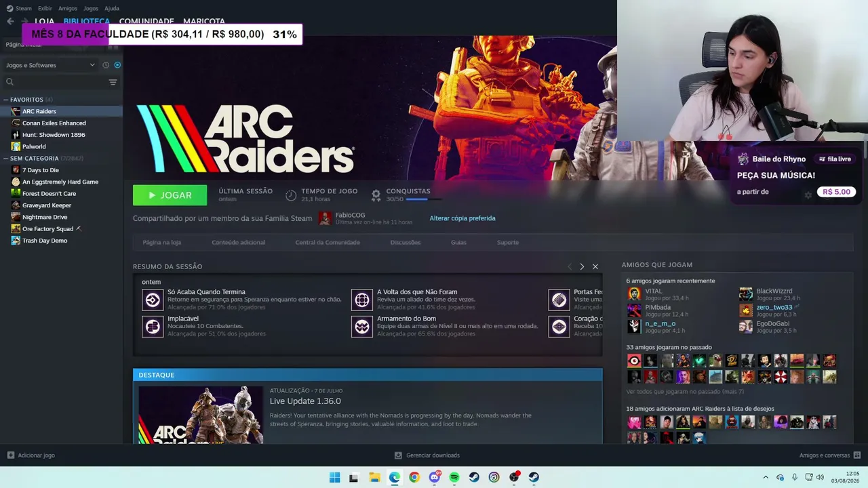
Task: Open Discord from the Windows taskbar
Action: coord(434,477)
